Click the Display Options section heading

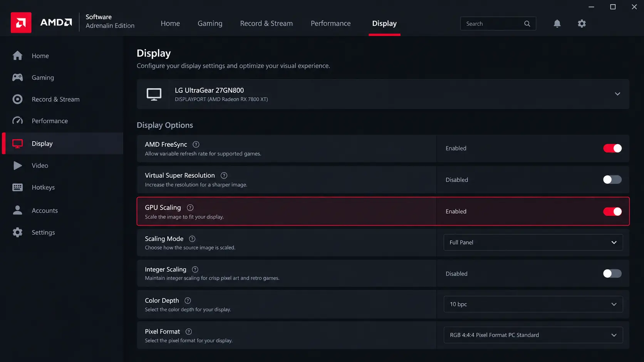click(x=165, y=125)
